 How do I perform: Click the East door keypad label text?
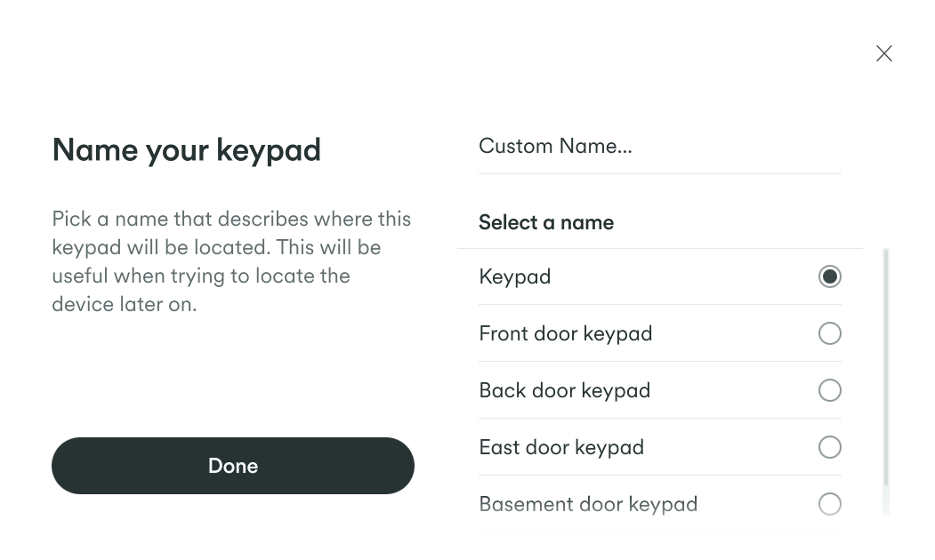tap(560, 447)
